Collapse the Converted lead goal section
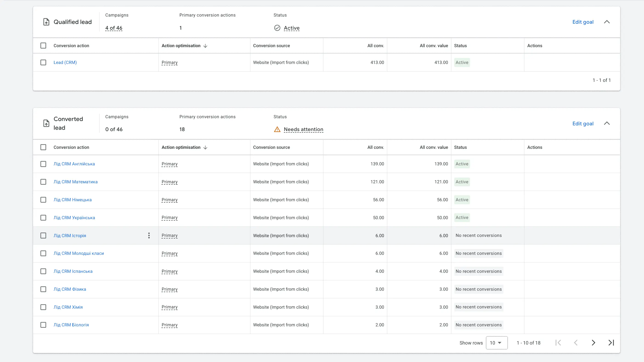The image size is (644, 362). 607,124
